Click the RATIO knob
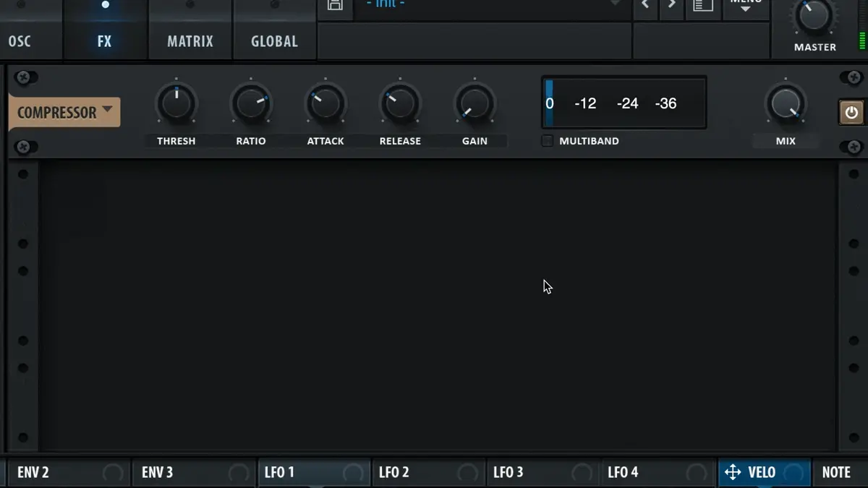 click(x=250, y=104)
